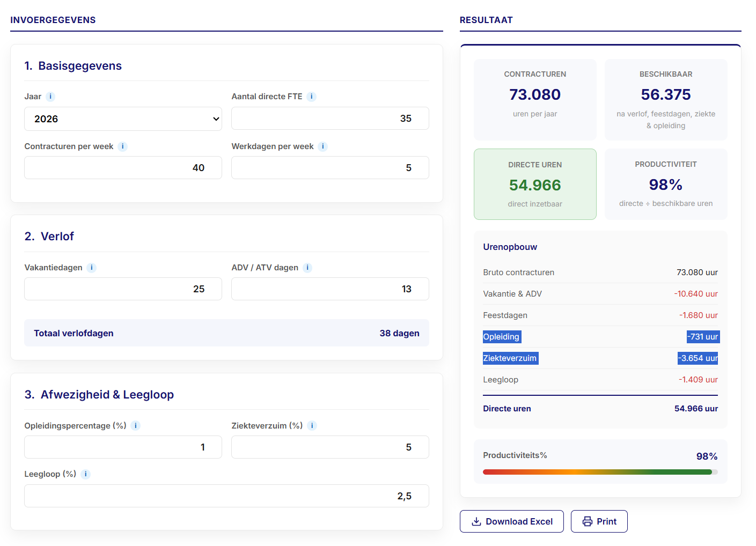Show the Vakantiedagen info tooltip

click(x=92, y=268)
